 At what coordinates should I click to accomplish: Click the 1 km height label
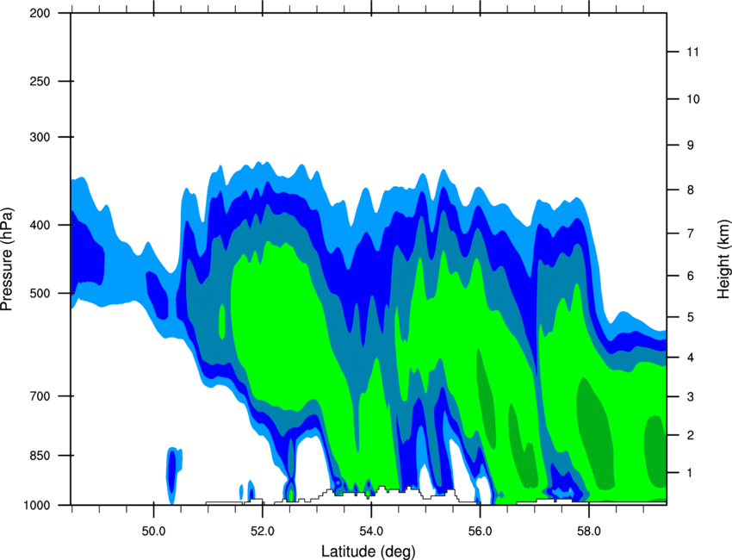coord(690,473)
